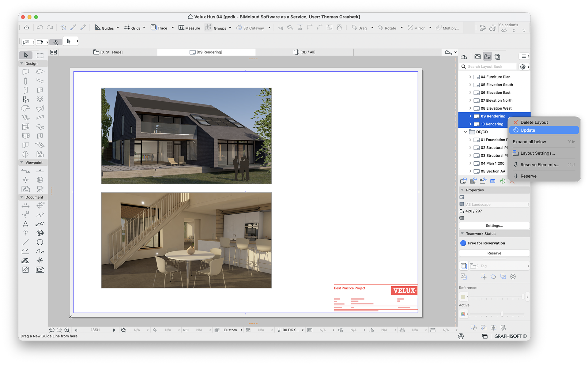The width and height of the screenshot is (588, 365).
Task: Select the Arrow tool in the toolbox
Action: (x=26, y=55)
